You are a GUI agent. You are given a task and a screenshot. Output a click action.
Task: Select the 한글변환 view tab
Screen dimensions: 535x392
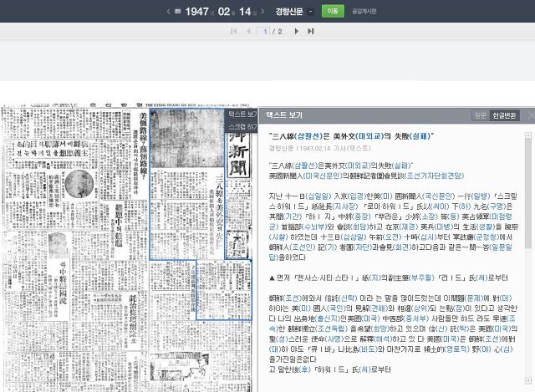[x=504, y=115]
